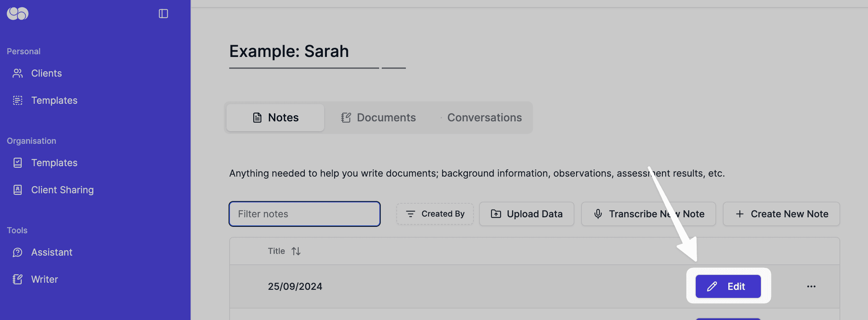
Task: Open the Writer tool
Action: pyautogui.click(x=44, y=279)
